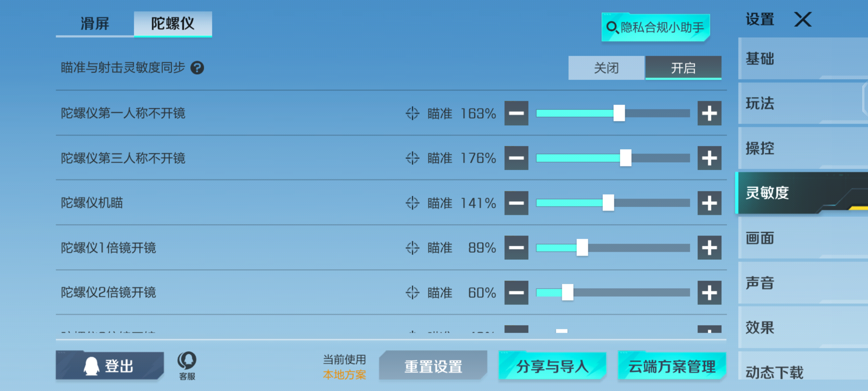Select the 陀螺仪 tab

[x=173, y=24]
